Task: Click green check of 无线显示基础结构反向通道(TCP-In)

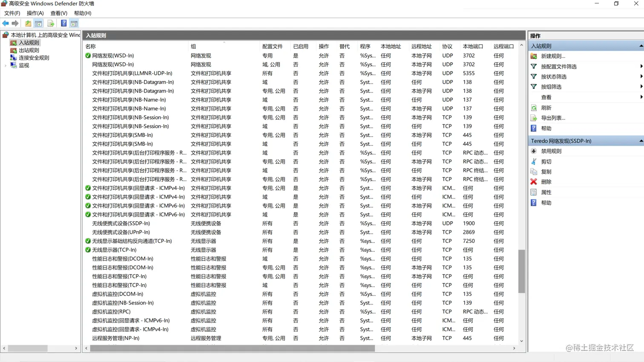Action: (88, 241)
